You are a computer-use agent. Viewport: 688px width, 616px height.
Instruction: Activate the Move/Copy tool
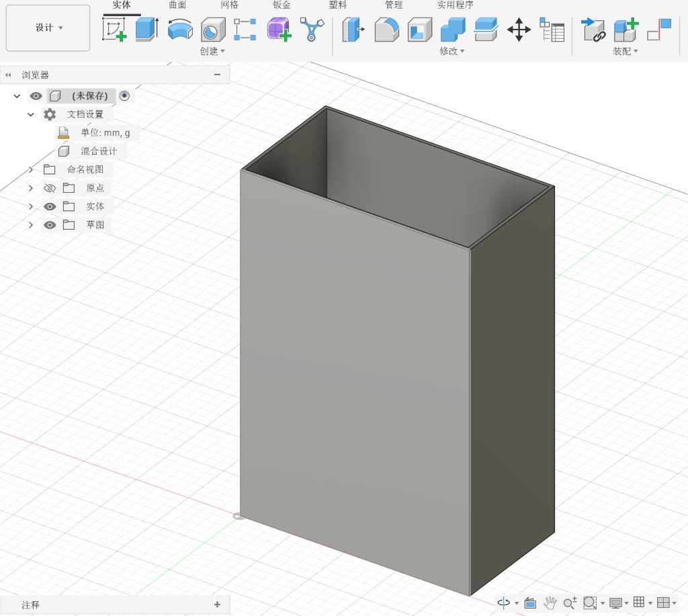coord(518,30)
